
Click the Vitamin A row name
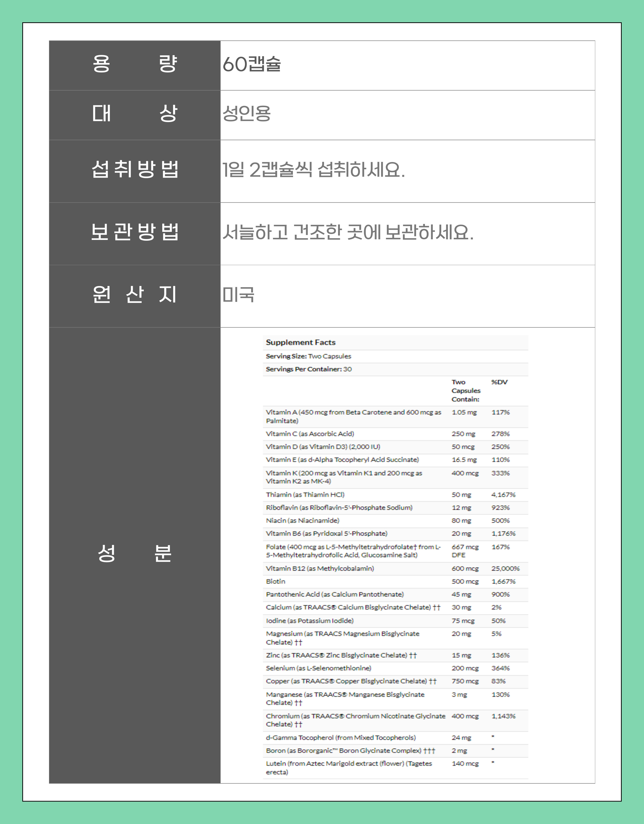[x=354, y=416]
